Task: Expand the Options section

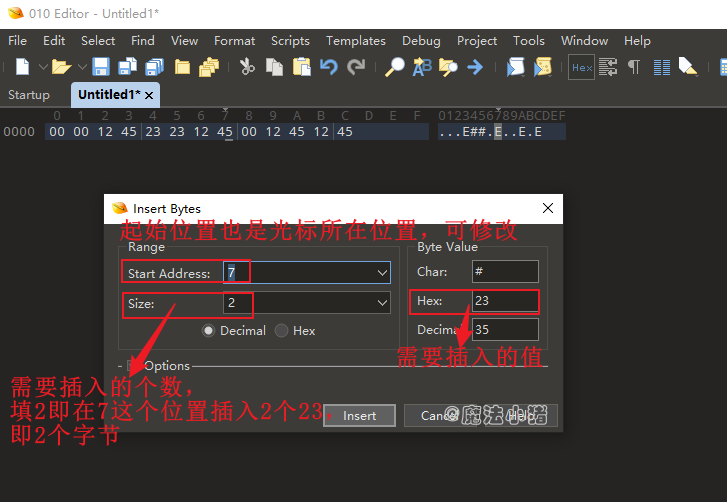Action: (132, 366)
